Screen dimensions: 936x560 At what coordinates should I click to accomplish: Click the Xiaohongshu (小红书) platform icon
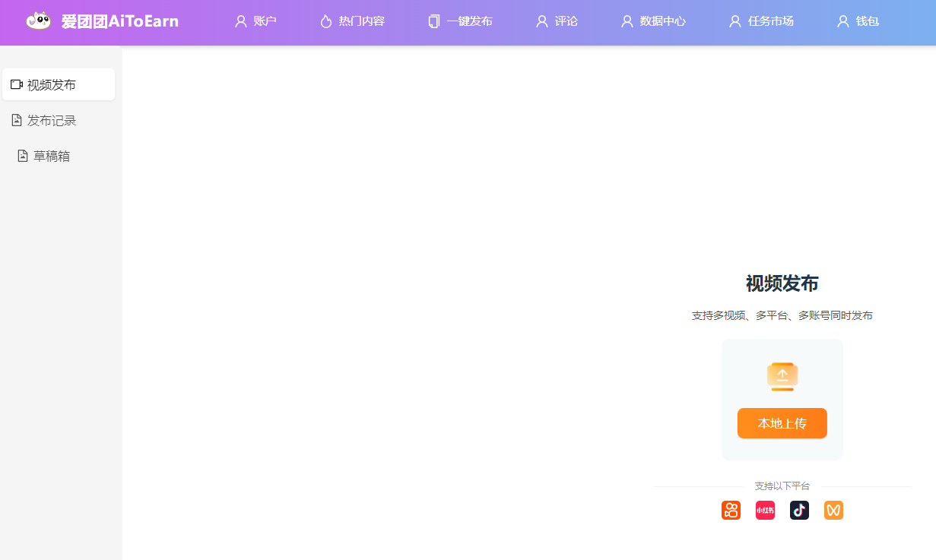[765, 511]
